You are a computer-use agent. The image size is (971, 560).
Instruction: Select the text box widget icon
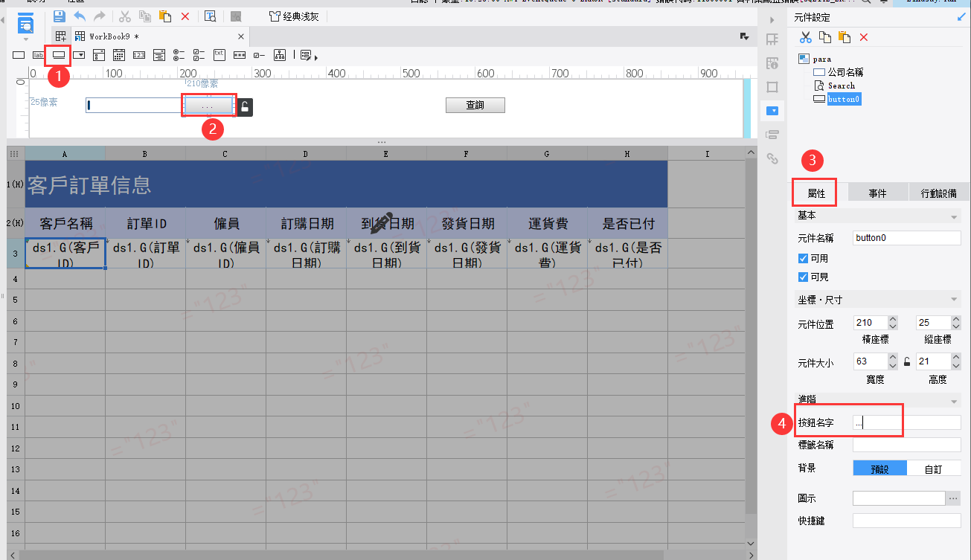(19, 54)
